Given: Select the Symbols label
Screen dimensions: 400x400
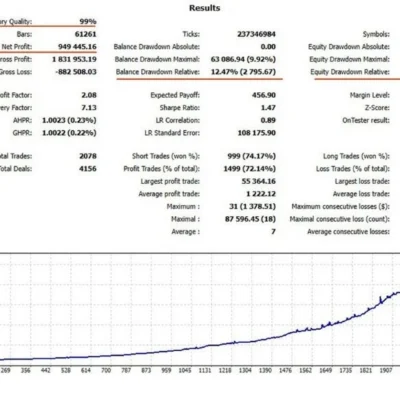Looking at the screenshot, I should tap(376, 34).
